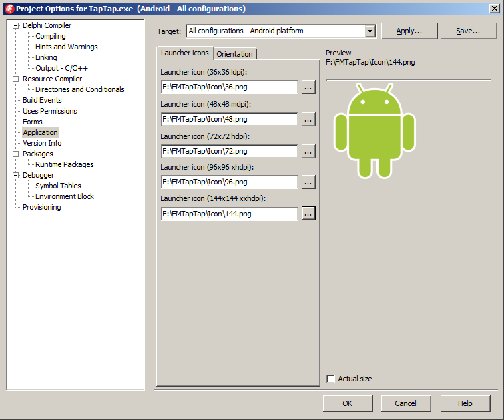
Task: Select the Forms tree item
Action: (x=33, y=122)
